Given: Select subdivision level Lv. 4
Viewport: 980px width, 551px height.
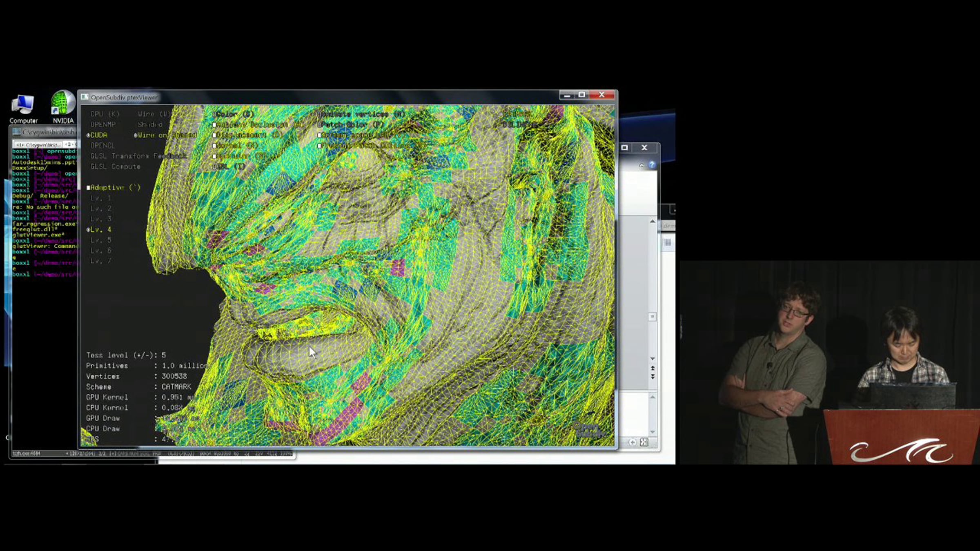Looking at the screenshot, I should [x=99, y=230].
